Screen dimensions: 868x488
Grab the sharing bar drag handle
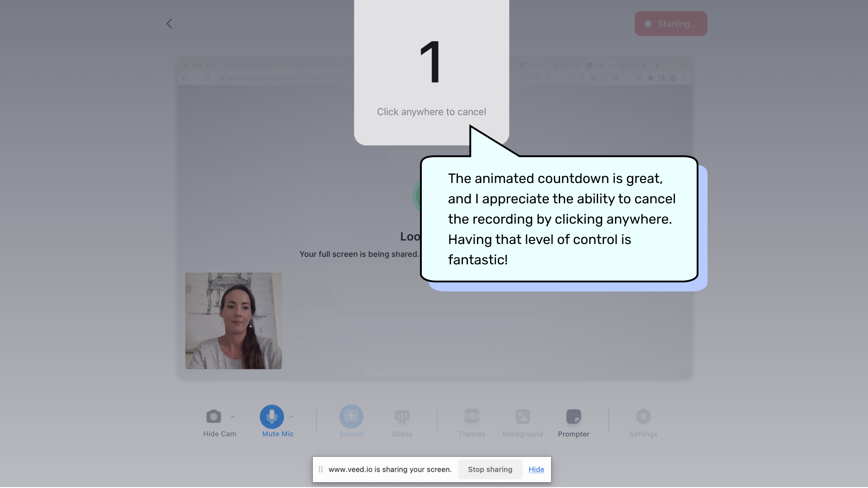pos(321,469)
